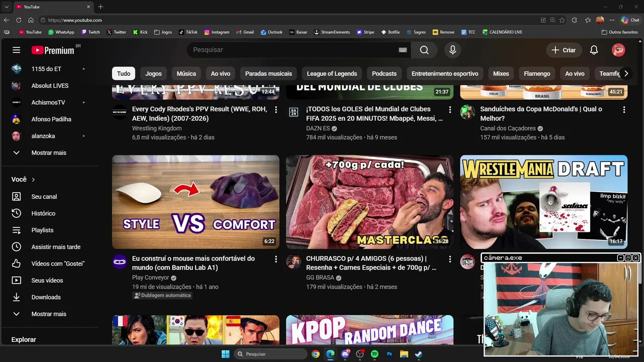Select the Entretenimento esportivo chip

445,73
